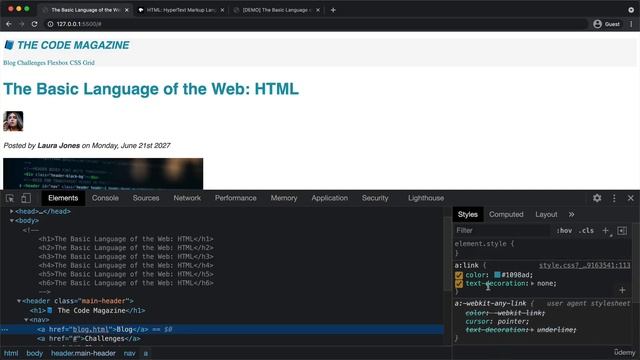Collapse the body element node
The height and width of the screenshot is (360, 640).
pyautogui.click(x=12, y=220)
